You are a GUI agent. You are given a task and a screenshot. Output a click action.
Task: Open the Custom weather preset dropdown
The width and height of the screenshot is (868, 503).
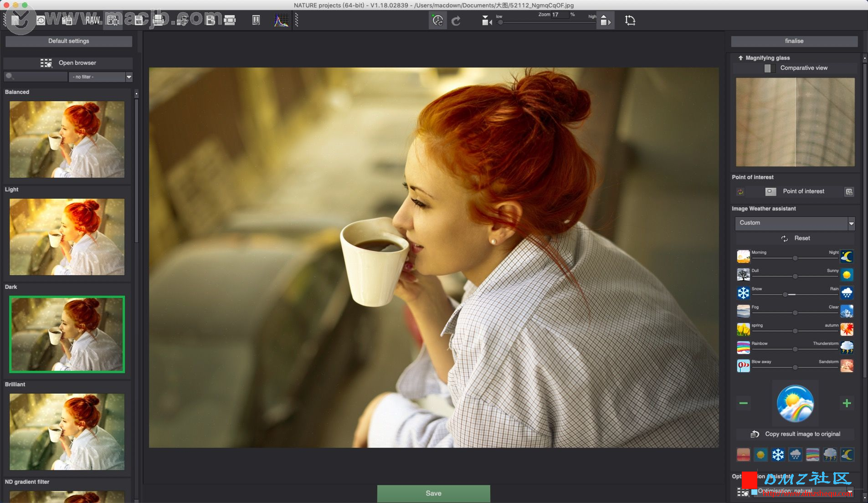pyautogui.click(x=795, y=223)
